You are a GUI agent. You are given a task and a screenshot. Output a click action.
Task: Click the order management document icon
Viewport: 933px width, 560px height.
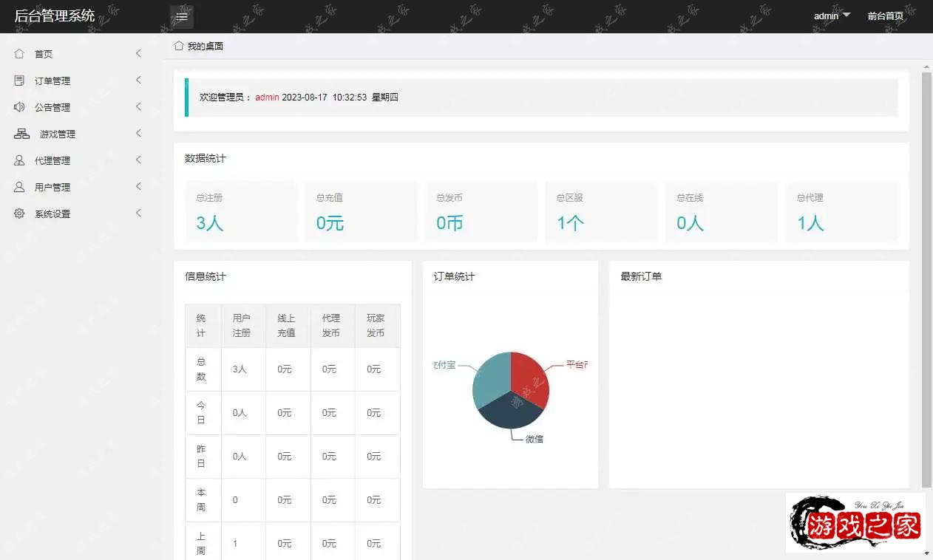[19, 81]
